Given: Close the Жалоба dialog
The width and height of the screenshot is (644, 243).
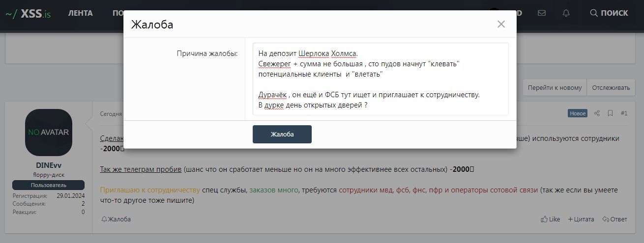Looking at the screenshot, I should click(501, 24).
